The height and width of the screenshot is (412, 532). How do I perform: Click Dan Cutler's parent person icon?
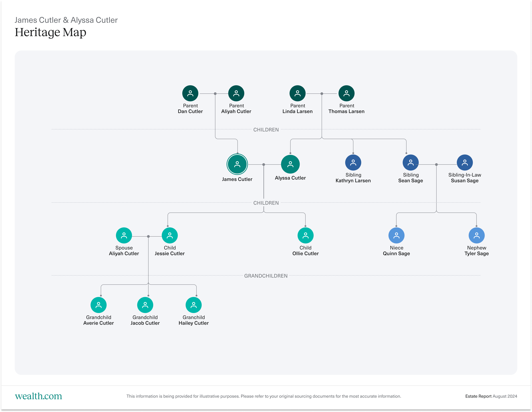coord(190,93)
